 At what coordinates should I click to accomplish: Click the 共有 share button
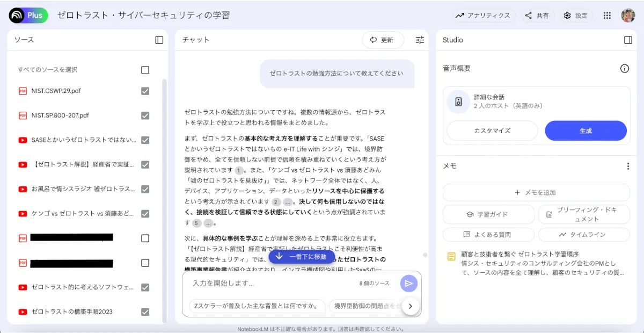(x=537, y=16)
